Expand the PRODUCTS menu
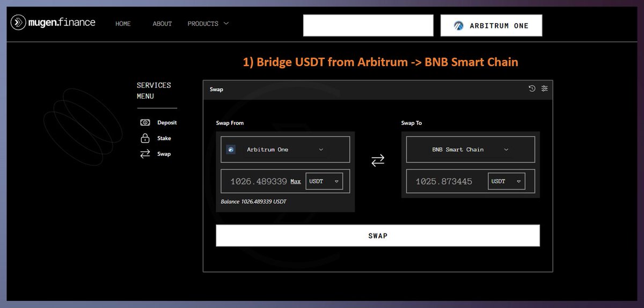 [208, 24]
